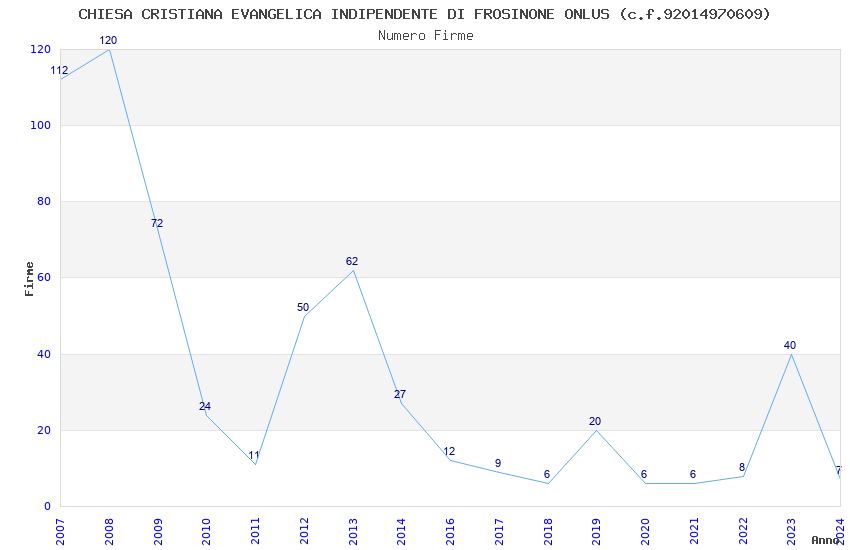Click the x-axis year 2024
Screen dimensions: 850x550
click(x=840, y=532)
